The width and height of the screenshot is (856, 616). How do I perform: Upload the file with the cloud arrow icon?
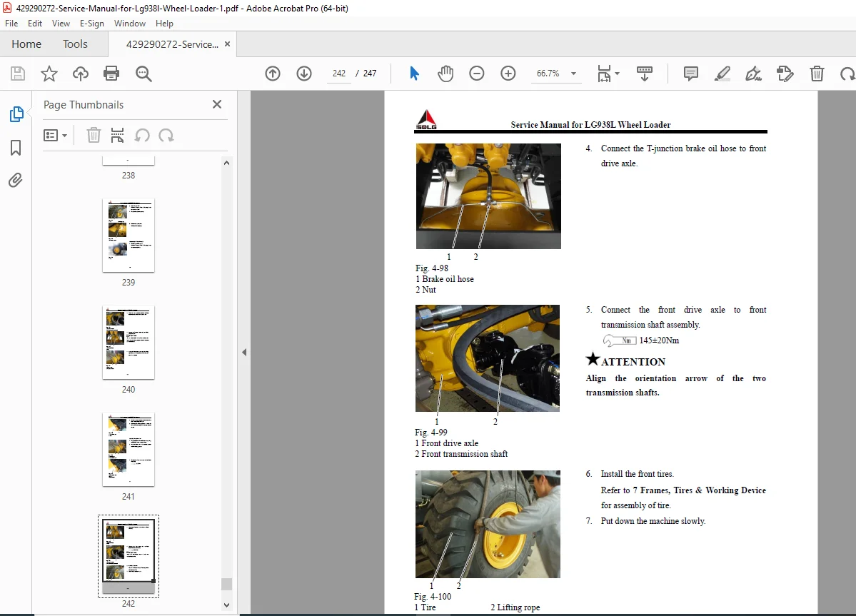pyautogui.click(x=80, y=74)
